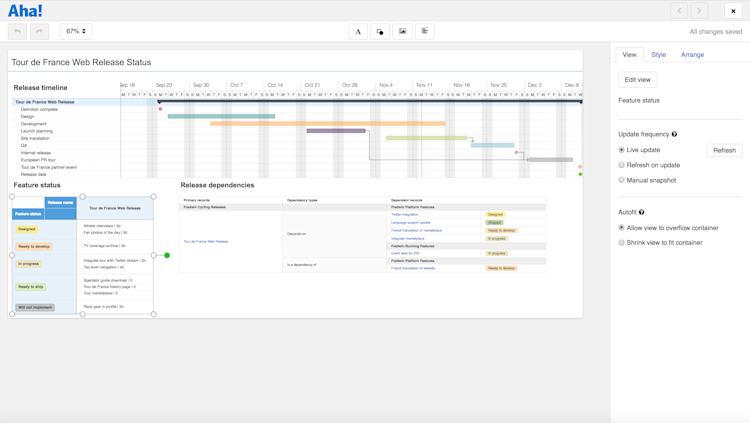Click Athlete interviews feature entry
The image size is (750, 423).
click(102, 226)
